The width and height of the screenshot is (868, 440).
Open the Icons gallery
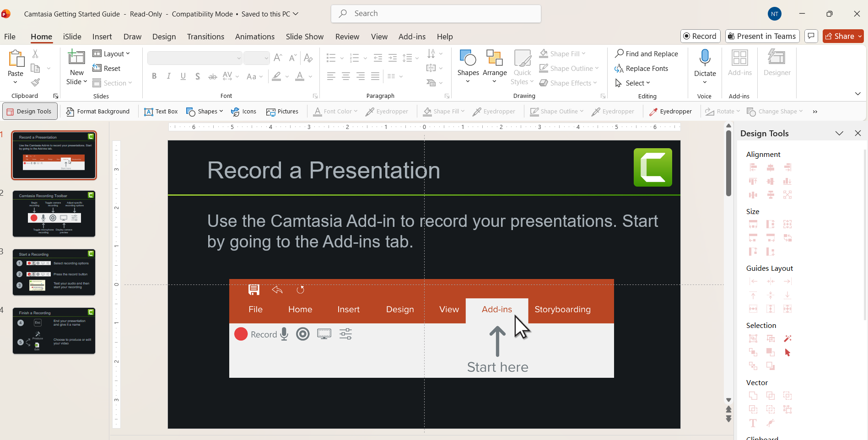tap(243, 112)
